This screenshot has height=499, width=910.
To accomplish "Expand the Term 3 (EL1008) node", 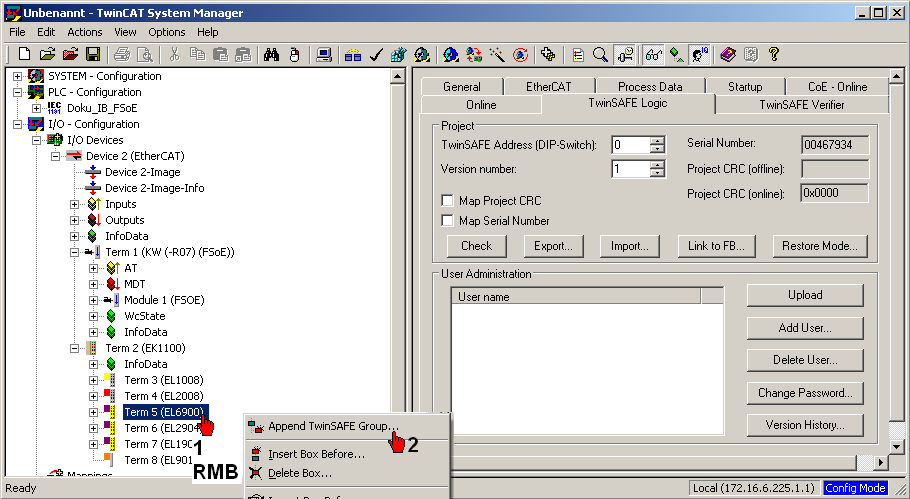I will pos(93,380).
